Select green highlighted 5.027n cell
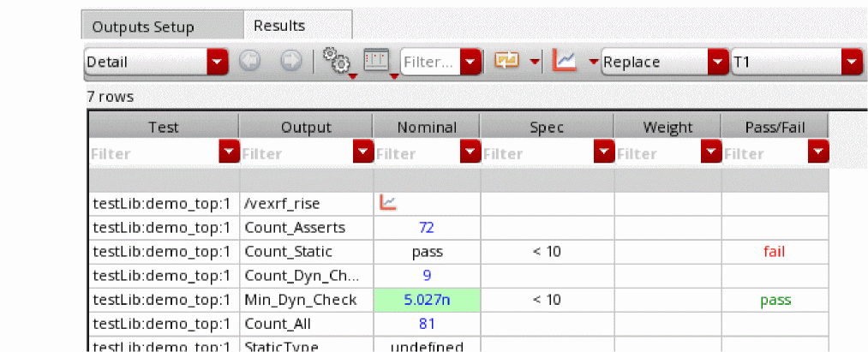This screenshot has height=352, width=868. tap(428, 300)
